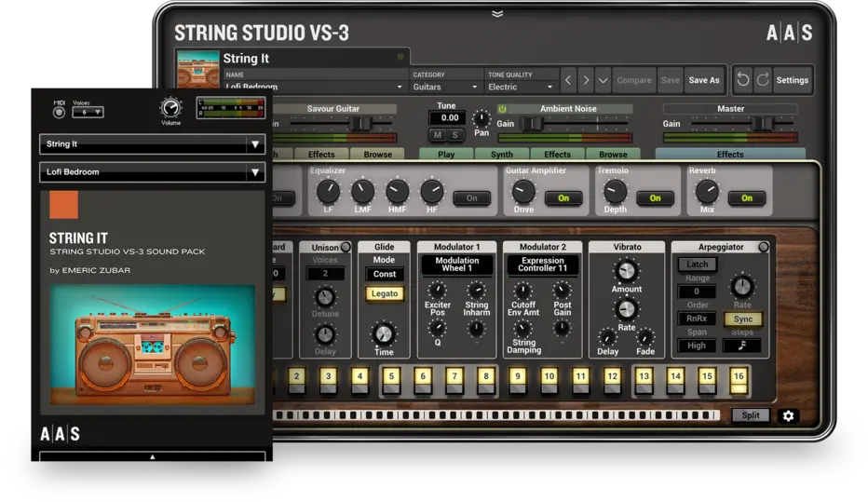Viewport: 868px width, 502px height.
Task: Toggle the Guitar Amplifier On button
Action: click(x=563, y=198)
